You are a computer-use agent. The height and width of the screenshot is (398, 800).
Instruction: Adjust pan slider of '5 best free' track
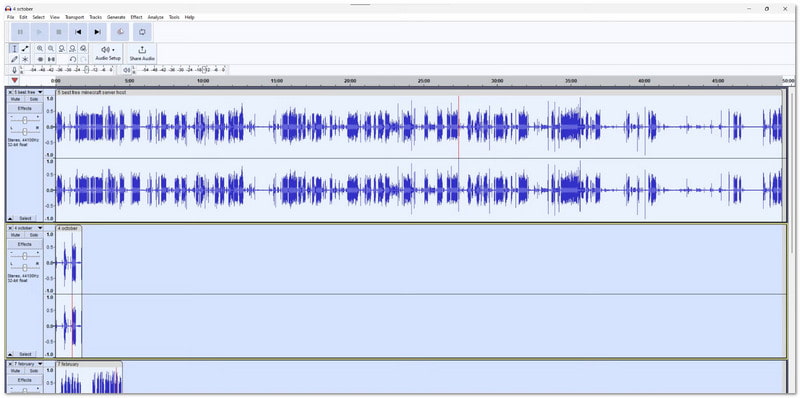point(24,131)
